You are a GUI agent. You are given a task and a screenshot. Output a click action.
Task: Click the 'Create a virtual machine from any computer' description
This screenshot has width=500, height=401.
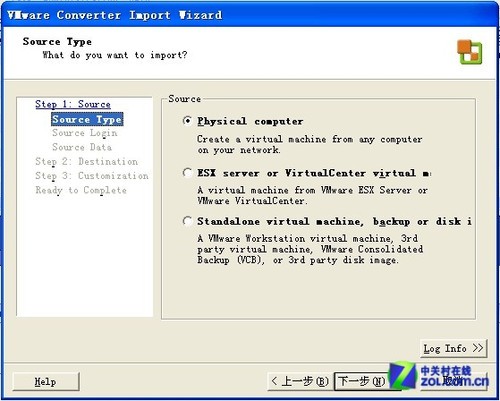click(x=309, y=144)
